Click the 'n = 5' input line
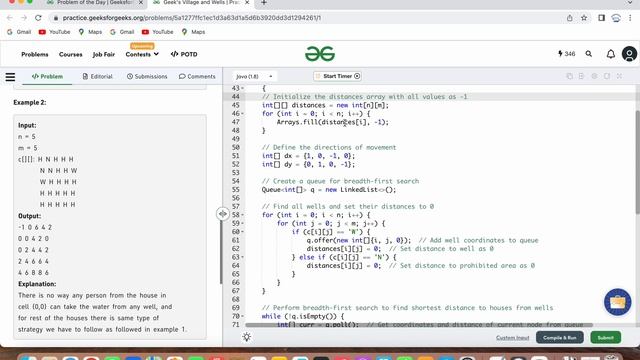 pyautogui.click(x=27, y=137)
